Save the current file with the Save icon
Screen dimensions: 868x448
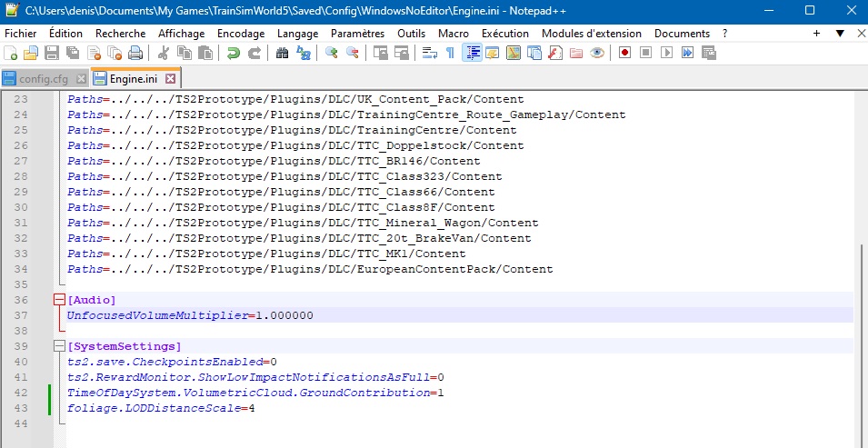pyautogui.click(x=52, y=54)
